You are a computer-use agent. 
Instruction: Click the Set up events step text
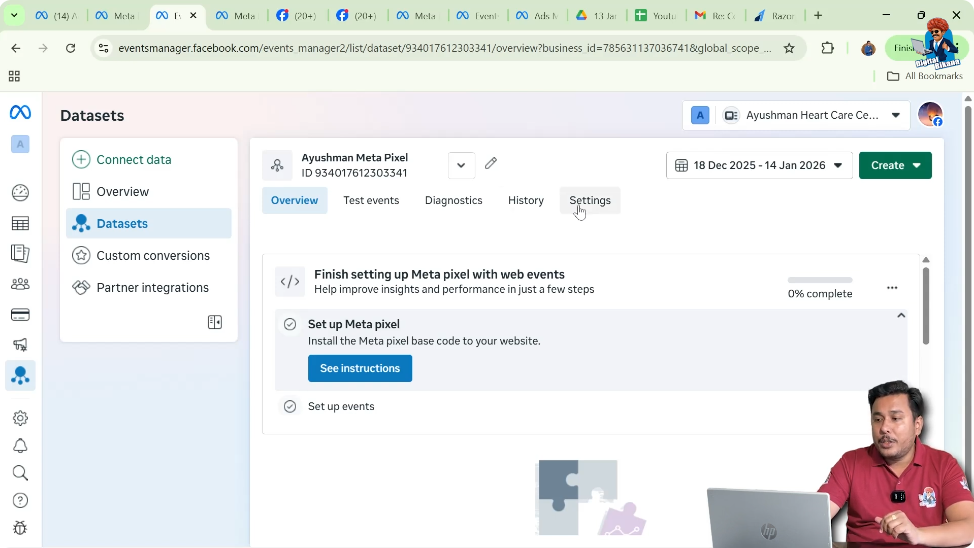coord(341,406)
